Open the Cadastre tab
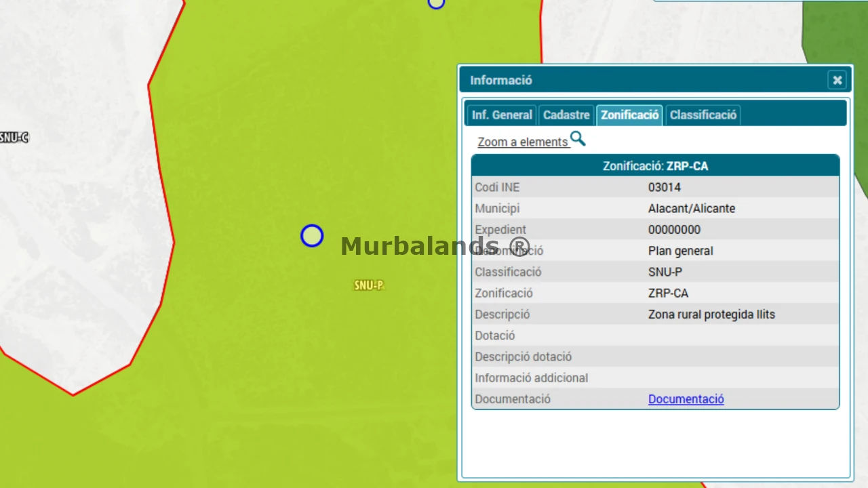 pyautogui.click(x=566, y=115)
